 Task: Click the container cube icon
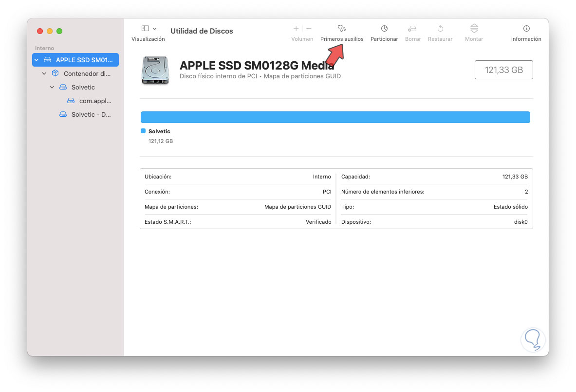coord(55,73)
